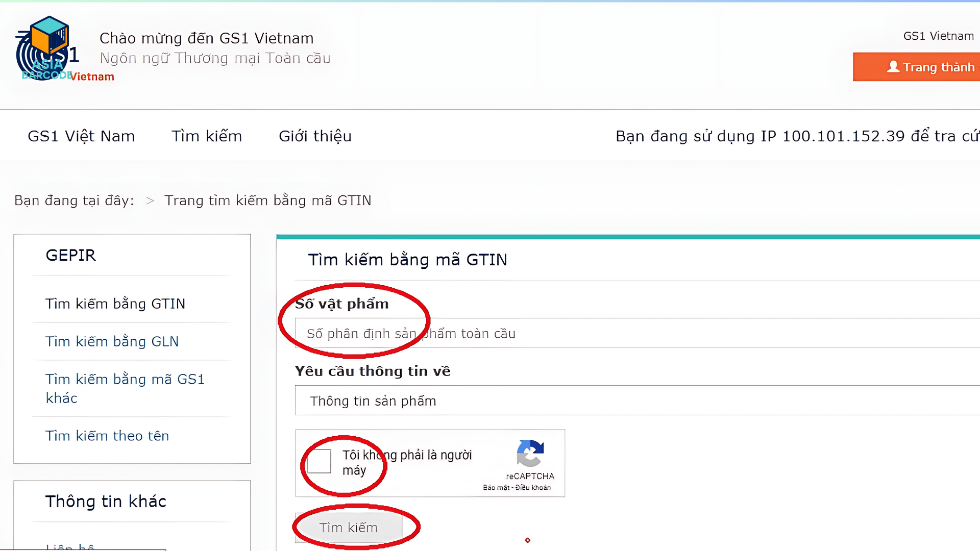Click the person icon on the orange button
Screen dimensions: 980x551
coord(893,67)
